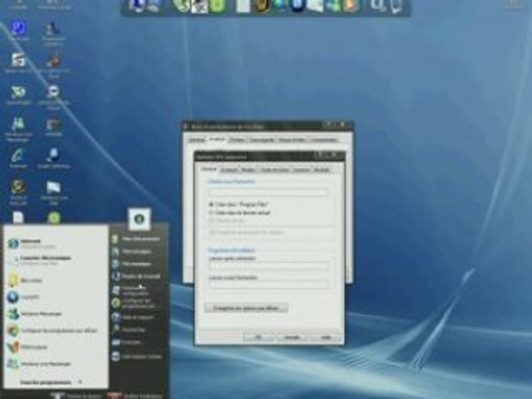Screen dimensions: 532x399
Task: Click the Lancer avant l'extraction field
Action: point(269,285)
